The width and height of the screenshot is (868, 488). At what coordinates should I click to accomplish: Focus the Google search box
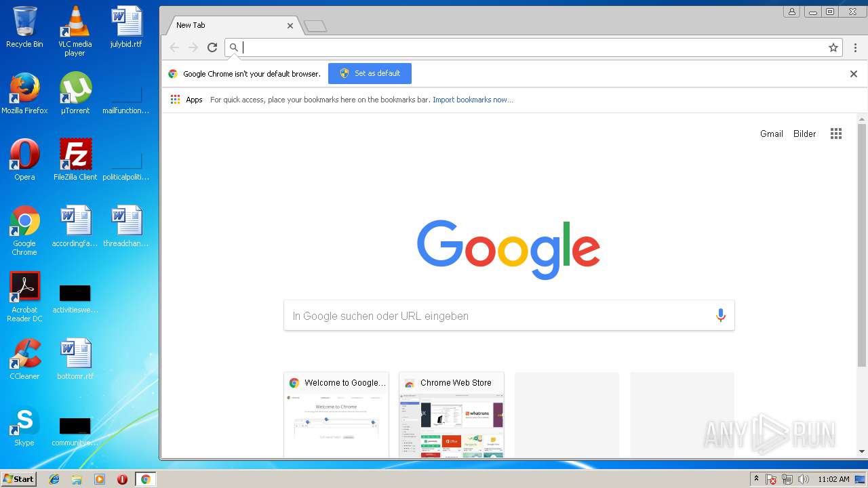(x=509, y=316)
